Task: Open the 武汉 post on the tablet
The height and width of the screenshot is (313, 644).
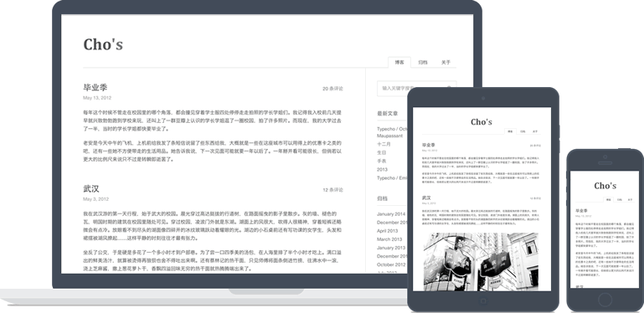Action: pyautogui.click(x=426, y=198)
